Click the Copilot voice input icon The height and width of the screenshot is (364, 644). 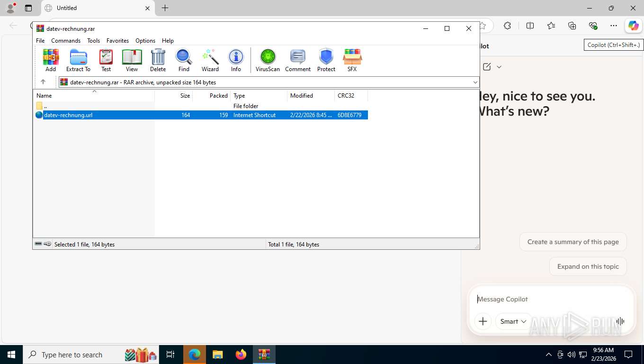(x=620, y=321)
